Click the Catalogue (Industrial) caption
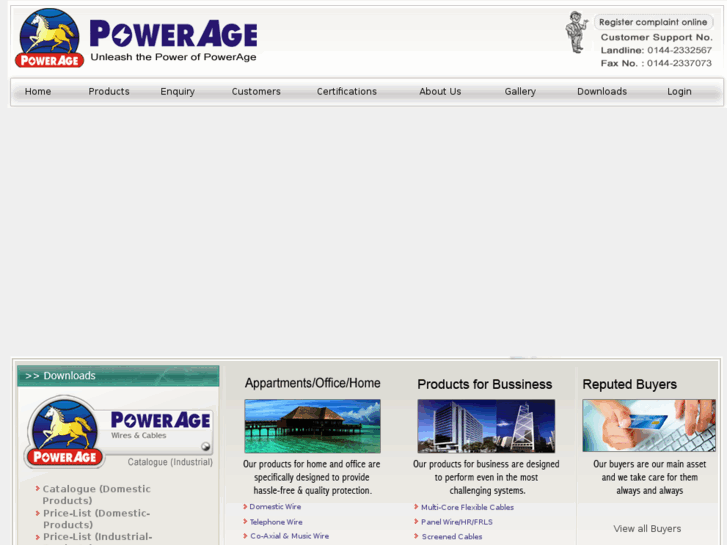The width and height of the screenshot is (727, 545). (170, 462)
